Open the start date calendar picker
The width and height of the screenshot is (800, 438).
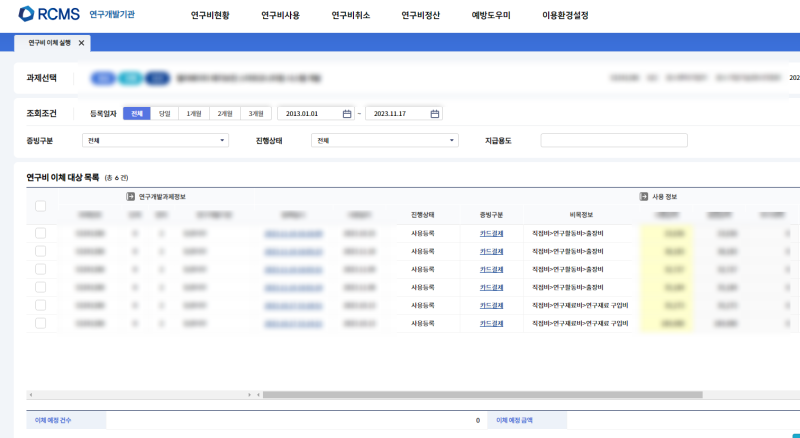pos(347,114)
